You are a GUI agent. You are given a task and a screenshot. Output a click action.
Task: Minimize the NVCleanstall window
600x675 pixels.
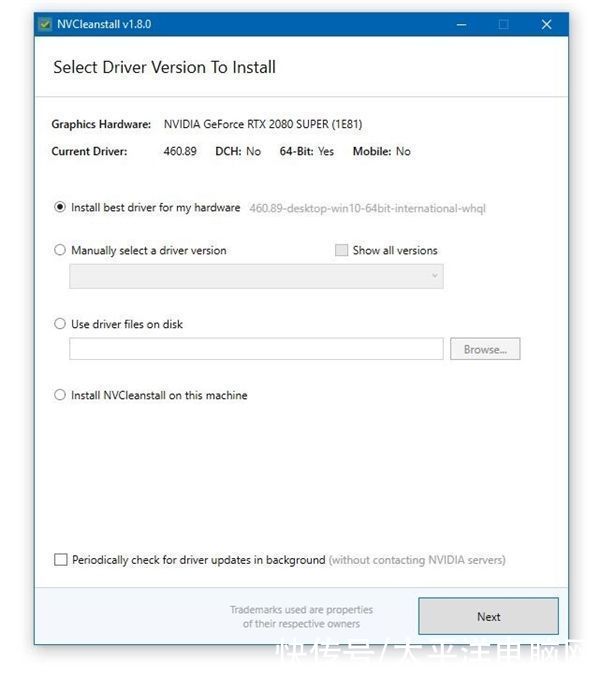(461, 25)
